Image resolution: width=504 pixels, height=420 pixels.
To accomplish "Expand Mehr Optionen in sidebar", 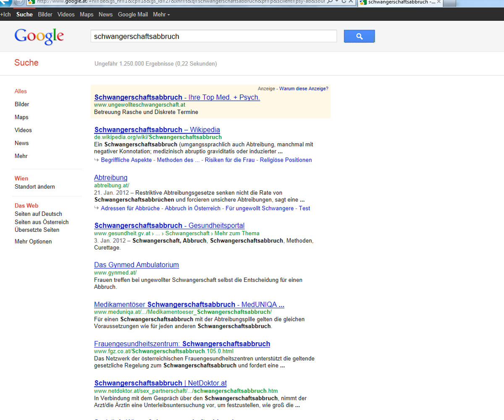I will [33, 242].
